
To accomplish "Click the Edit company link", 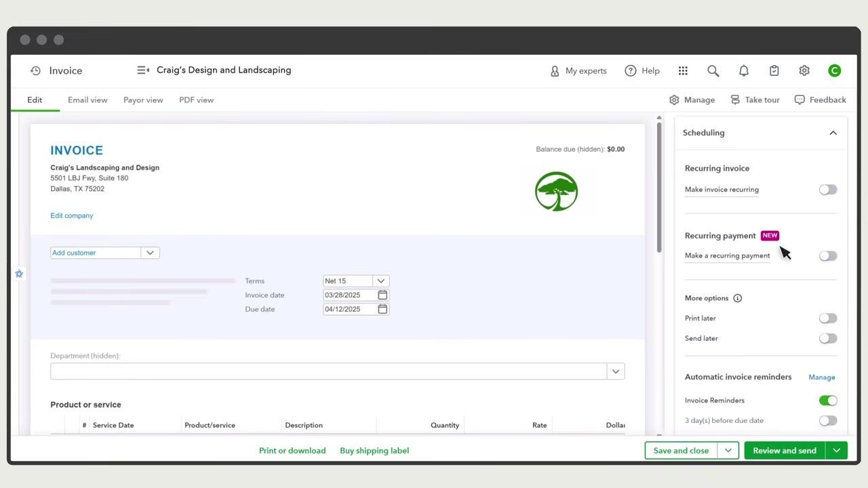I will pos(72,216).
